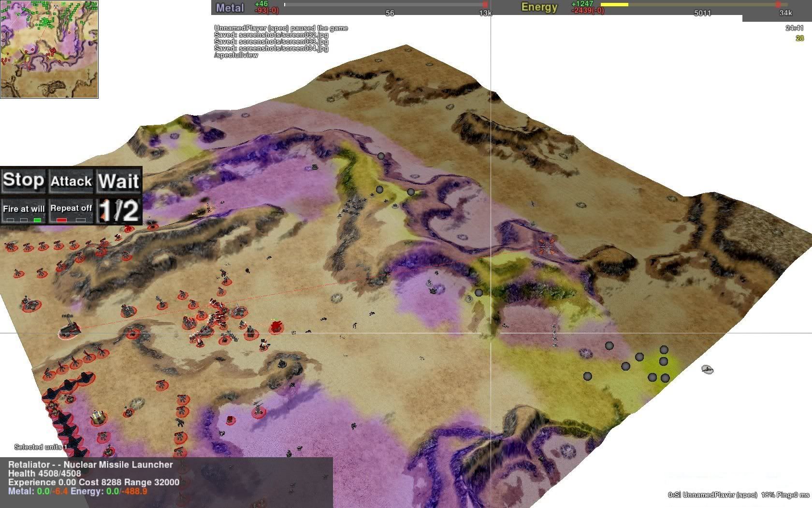Select the solid red unit near base
Screen dimensions: 812x508
tap(276, 327)
